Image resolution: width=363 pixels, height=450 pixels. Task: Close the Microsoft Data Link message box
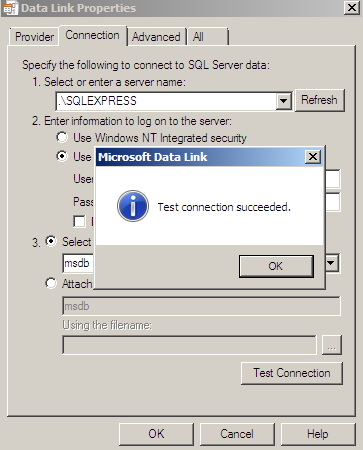tap(313, 157)
